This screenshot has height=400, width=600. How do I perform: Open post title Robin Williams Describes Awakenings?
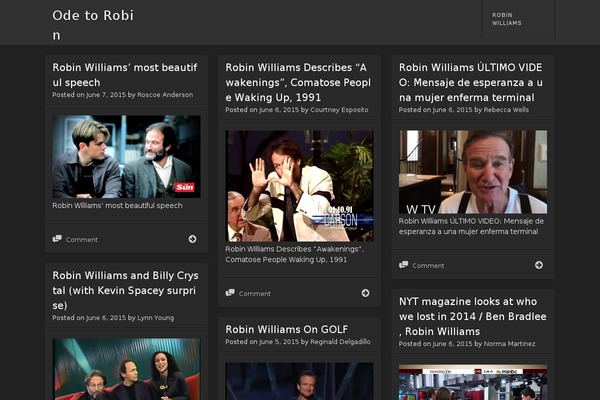click(x=298, y=82)
